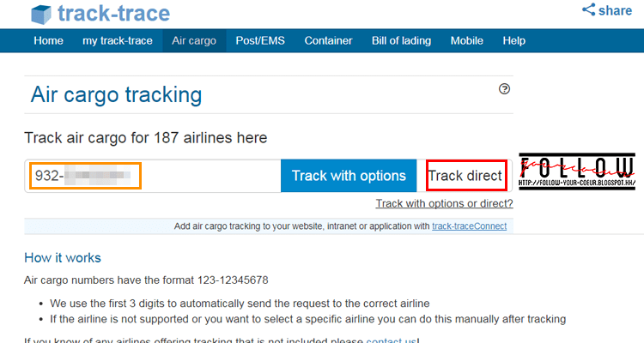Open Bill of lading page
This screenshot has height=343, width=644.
coord(403,40)
